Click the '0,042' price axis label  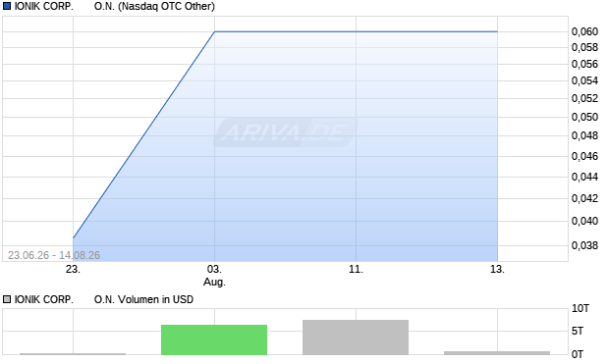584,198
